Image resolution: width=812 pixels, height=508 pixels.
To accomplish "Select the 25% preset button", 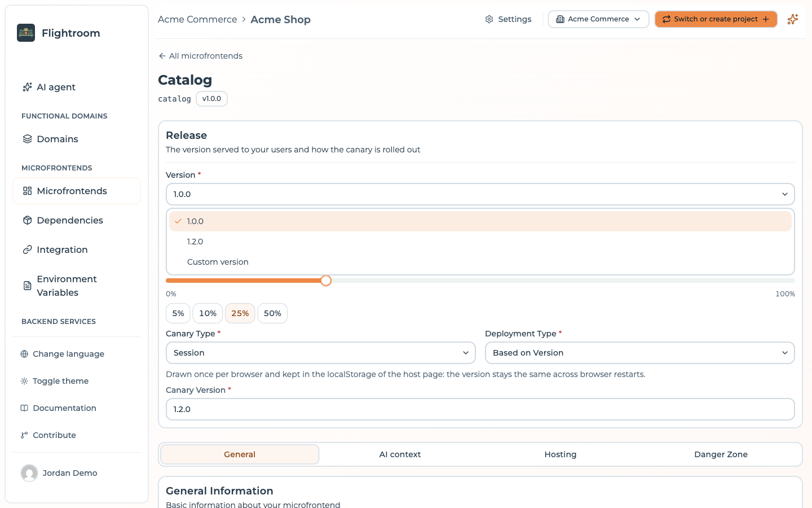I will click(x=240, y=313).
